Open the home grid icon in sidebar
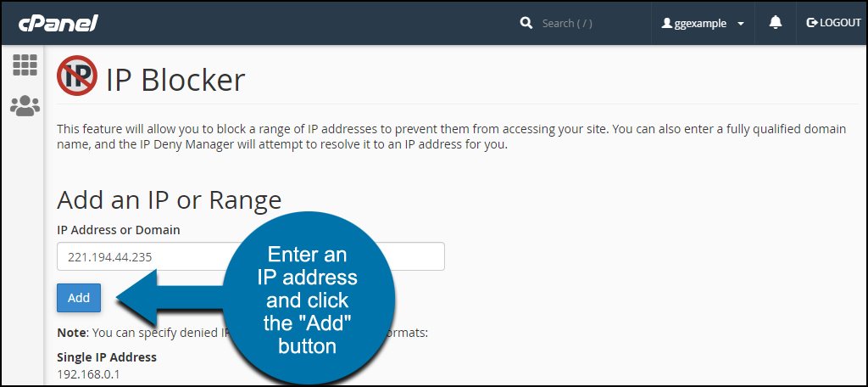The image size is (868, 387). pos(25,65)
